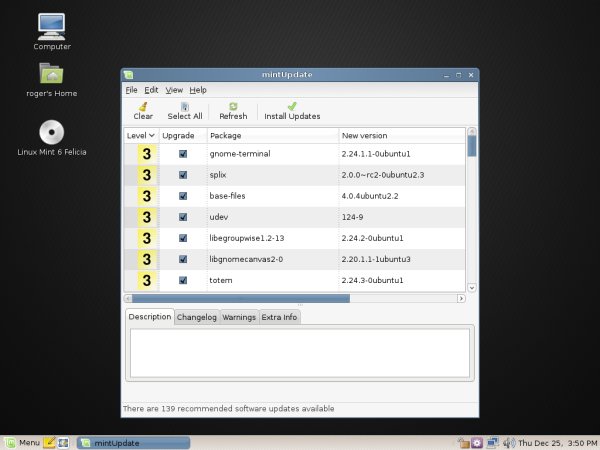Screen dimensions: 600x450
Task: Click the date and time clock
Action: click(x=558, y=443)
